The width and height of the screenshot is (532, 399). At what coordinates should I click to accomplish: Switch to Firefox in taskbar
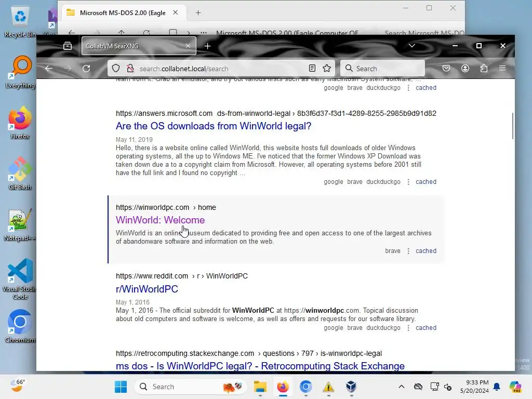coord(283,387)
